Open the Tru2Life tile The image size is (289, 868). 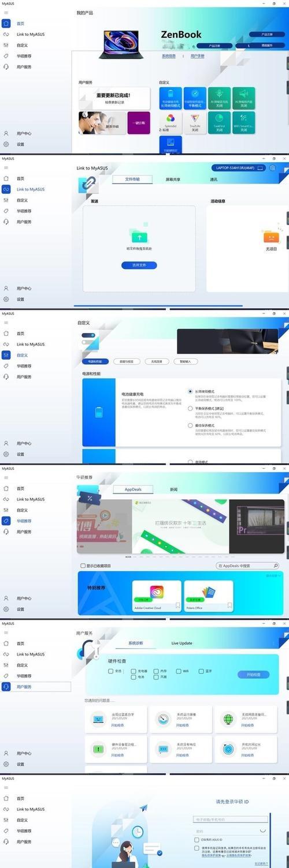tap(195, 123)
